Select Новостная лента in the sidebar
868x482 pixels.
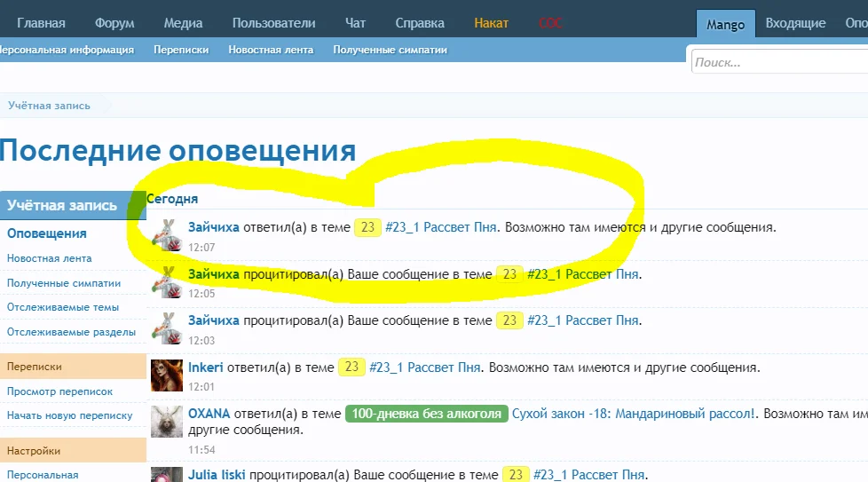pos(50,258)
